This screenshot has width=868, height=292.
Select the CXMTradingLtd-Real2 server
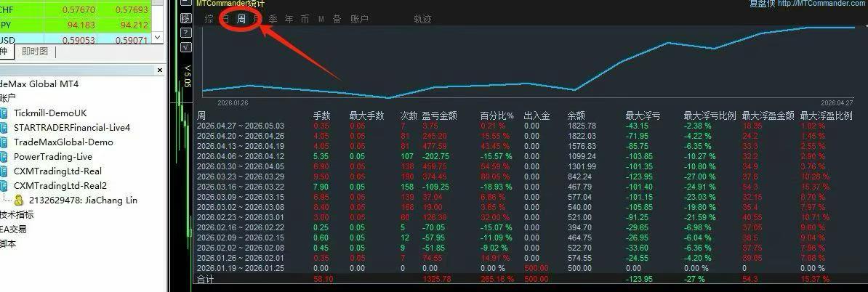click(x=60, y=186)
